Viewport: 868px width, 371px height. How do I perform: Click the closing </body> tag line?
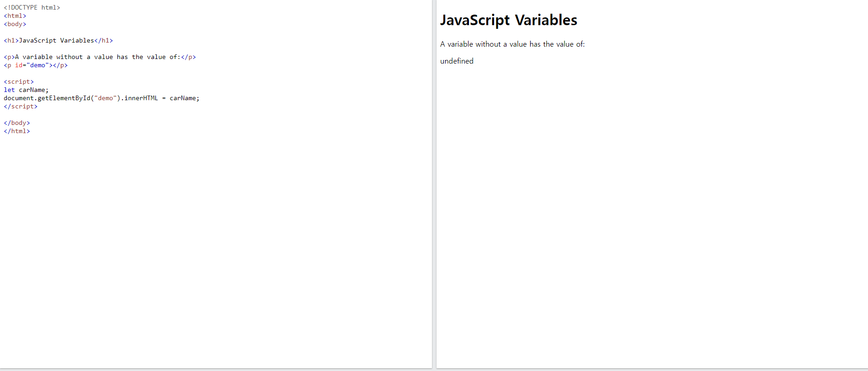pyautogui.click(x=17, y=123)
